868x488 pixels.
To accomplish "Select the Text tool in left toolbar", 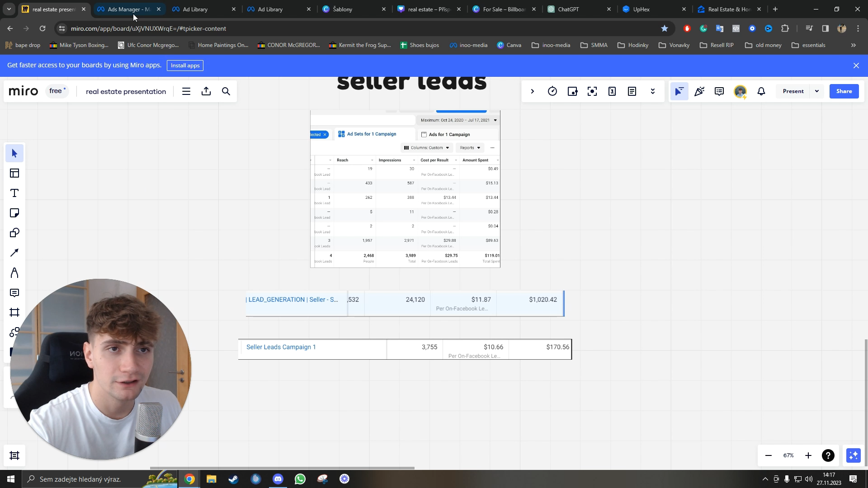I will (14, 193).
